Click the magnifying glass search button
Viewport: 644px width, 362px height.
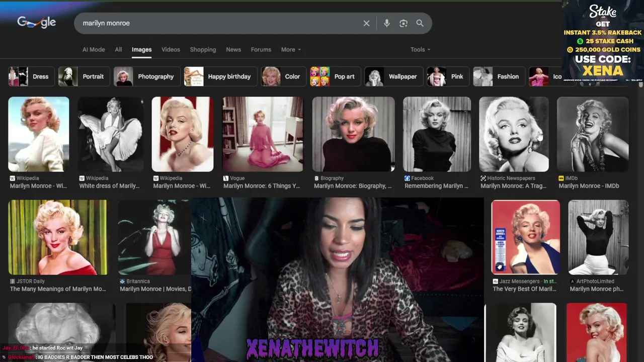(420, 23)
